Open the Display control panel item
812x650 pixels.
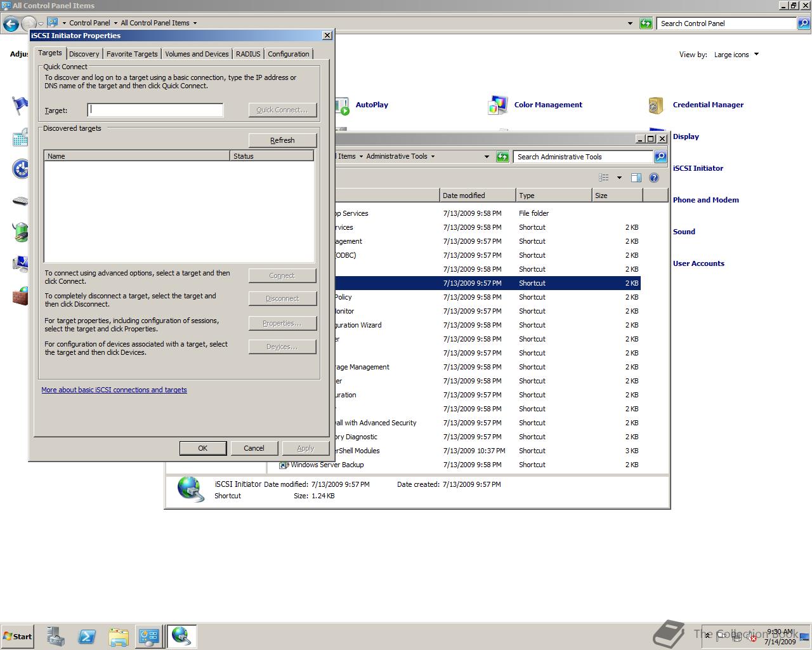686,136
